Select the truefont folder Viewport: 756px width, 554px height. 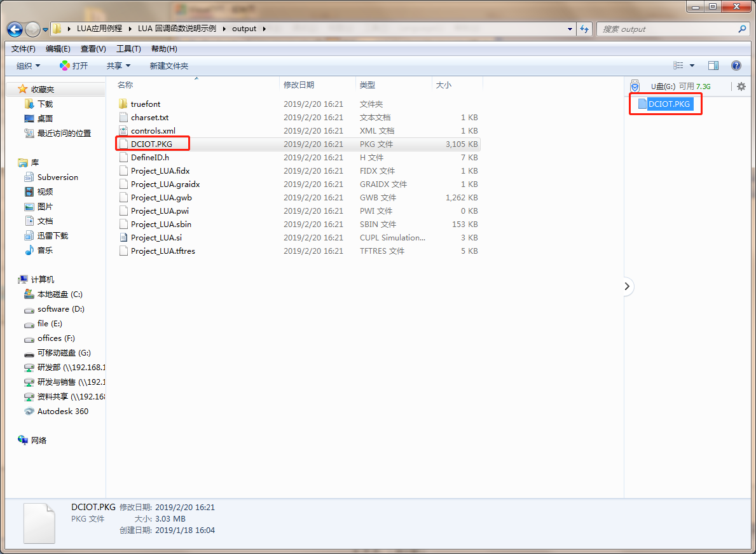coord(145,104)
